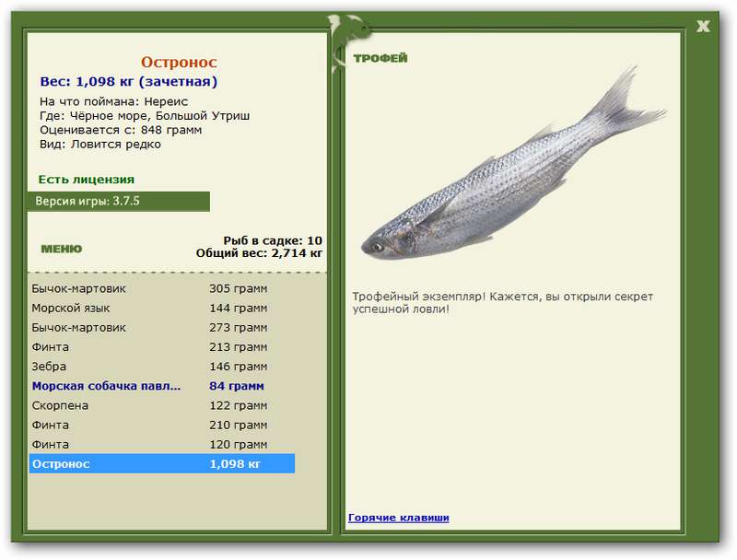Image resolution: width=737 pixels, height=560 pixels.
Task: Select the Скорпена 122 грамм entry
Action: pos(162,405)
